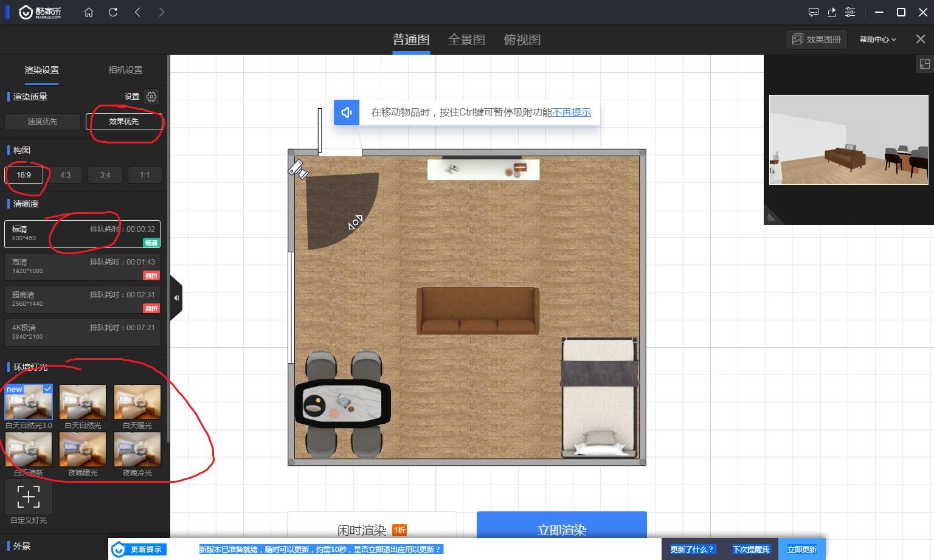
Task: Open the 相机设置 tab
Action: pos(125,70)
